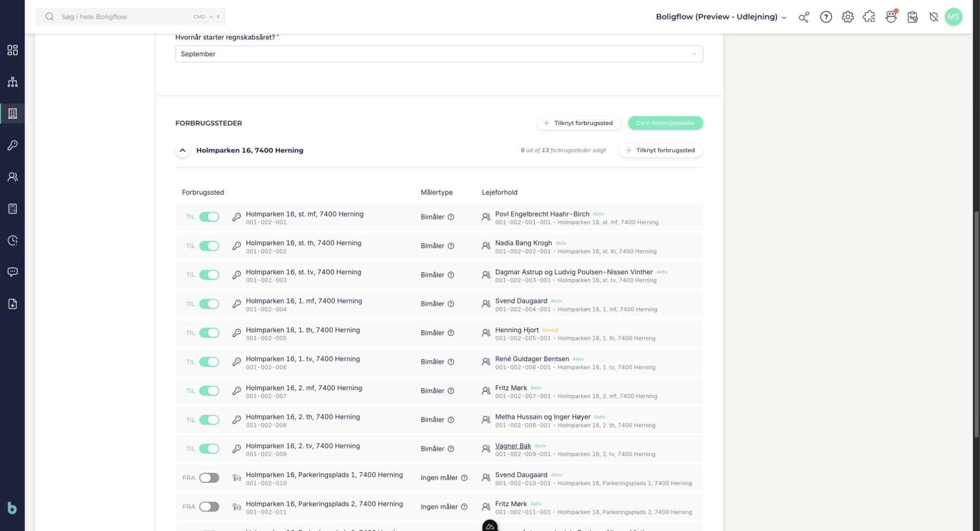Open the help question mark icon
This screenshot has width=980, height=531.
[826, 17]
